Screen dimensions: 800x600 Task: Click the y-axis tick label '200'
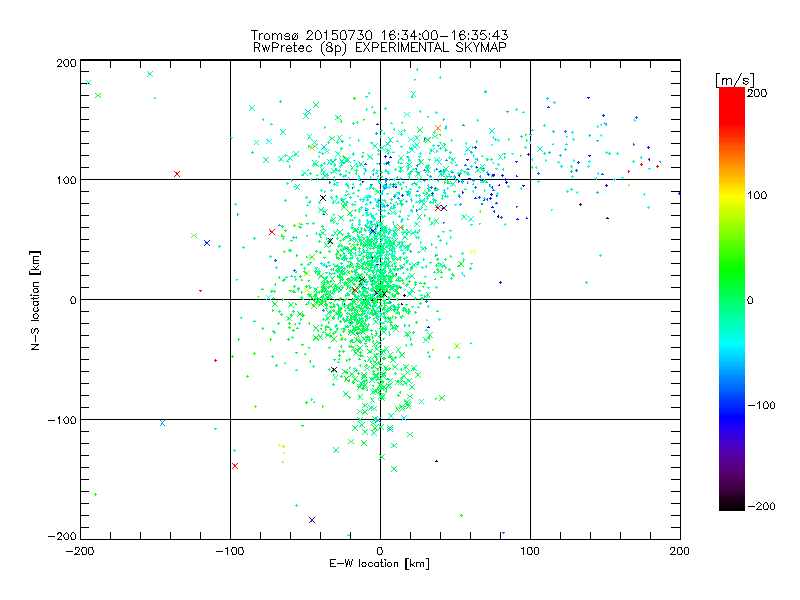click(66, 63)
